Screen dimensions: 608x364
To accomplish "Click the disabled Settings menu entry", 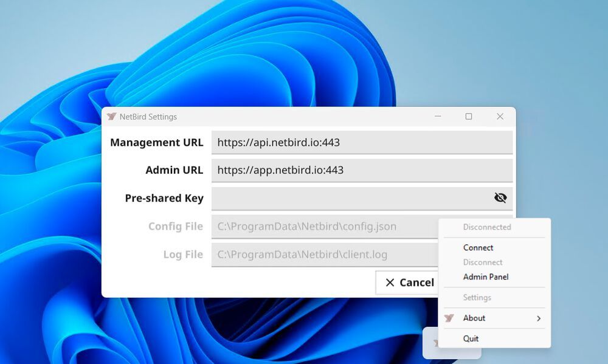I will [476, 297].
